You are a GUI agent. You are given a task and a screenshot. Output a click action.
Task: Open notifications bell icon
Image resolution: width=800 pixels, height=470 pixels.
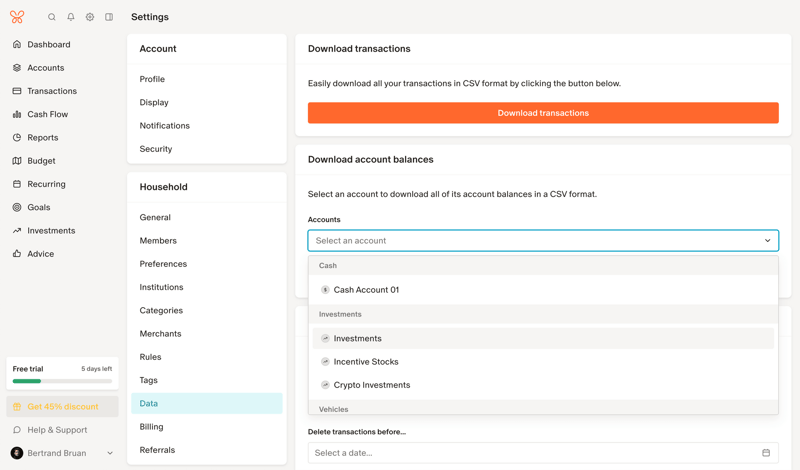tap(71, 17)
